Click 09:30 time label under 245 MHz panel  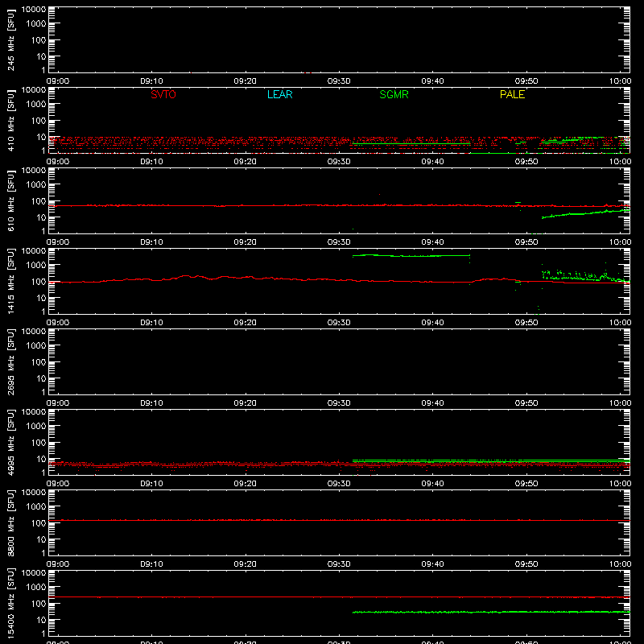point(339,81)
